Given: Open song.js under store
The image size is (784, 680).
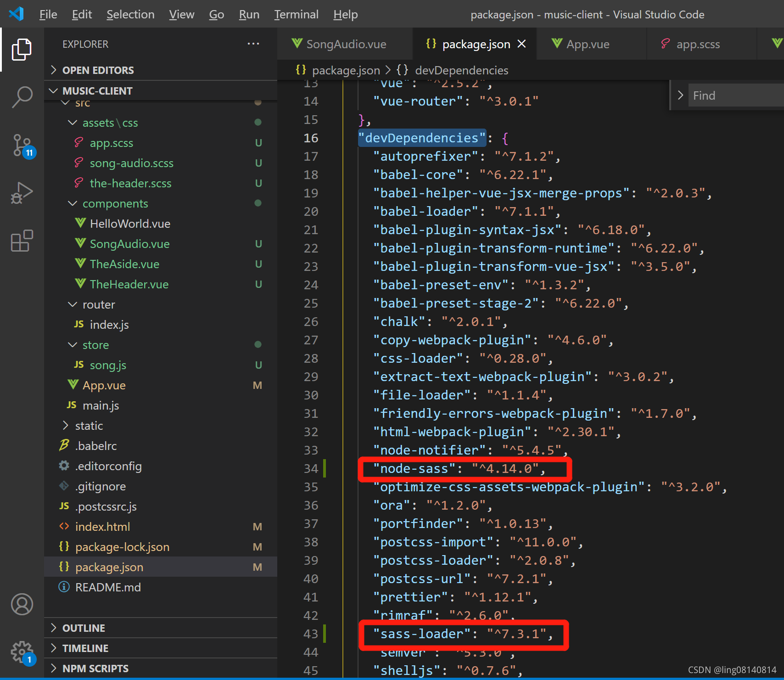Looking at the screenshot, I should click(x=161, y=365).
